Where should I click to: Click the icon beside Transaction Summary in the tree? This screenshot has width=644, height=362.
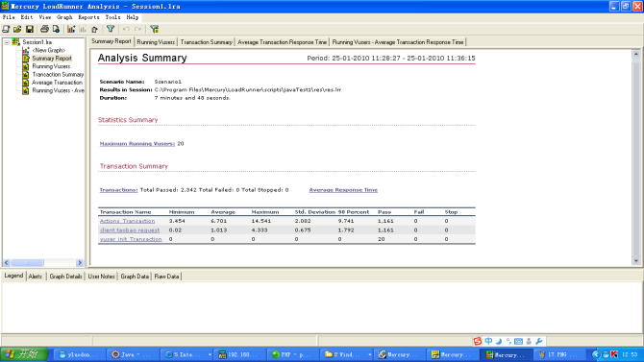25,74
